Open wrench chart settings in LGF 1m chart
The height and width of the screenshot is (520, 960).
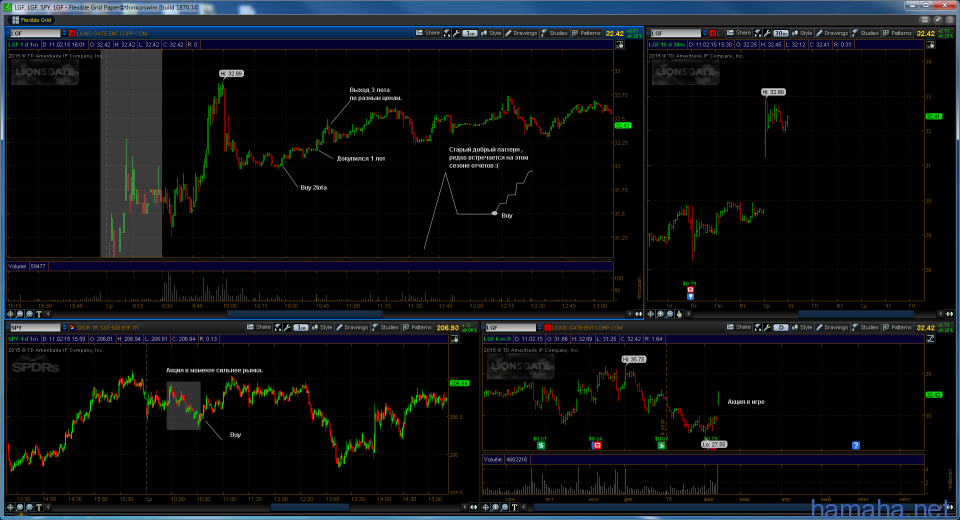tap(456, 33)
